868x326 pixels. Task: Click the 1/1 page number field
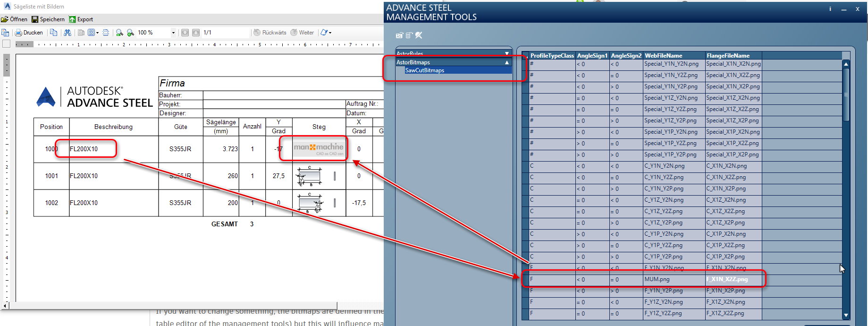click(x=226, y=33)
